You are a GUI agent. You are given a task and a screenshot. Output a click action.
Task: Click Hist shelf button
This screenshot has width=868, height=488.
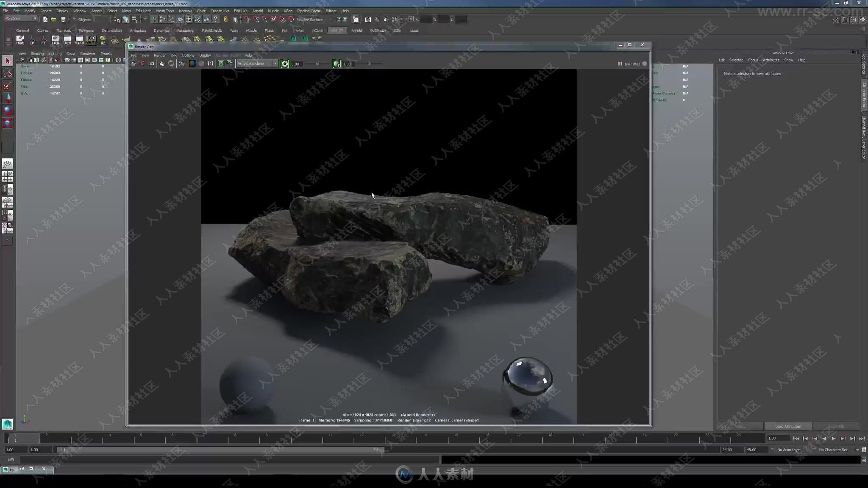[x=20, y=40]
